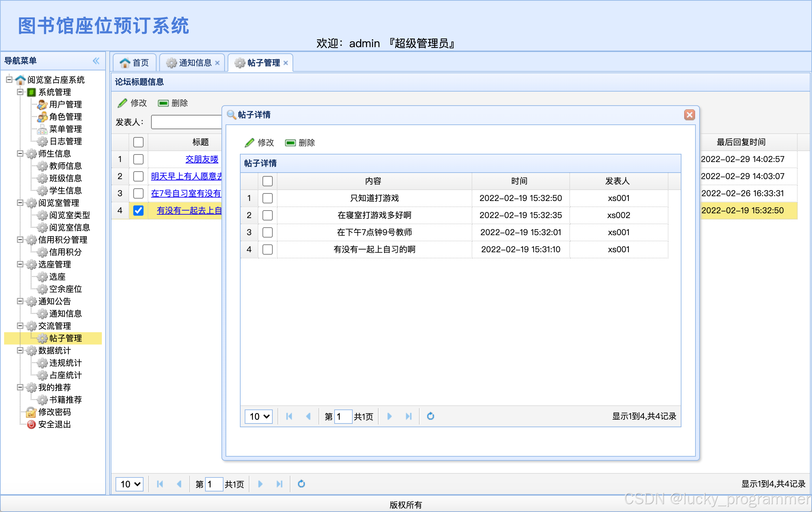The width and height of the screenshot is (812, 512).
Task: Check the box for 只知道打游戏 row
Action: pos(267,198)
